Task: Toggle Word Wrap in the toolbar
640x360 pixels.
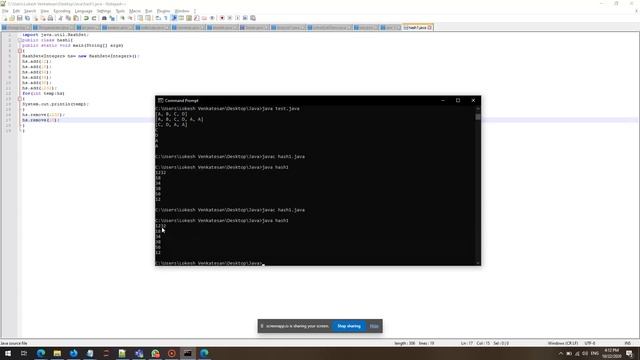Action: 158,18
